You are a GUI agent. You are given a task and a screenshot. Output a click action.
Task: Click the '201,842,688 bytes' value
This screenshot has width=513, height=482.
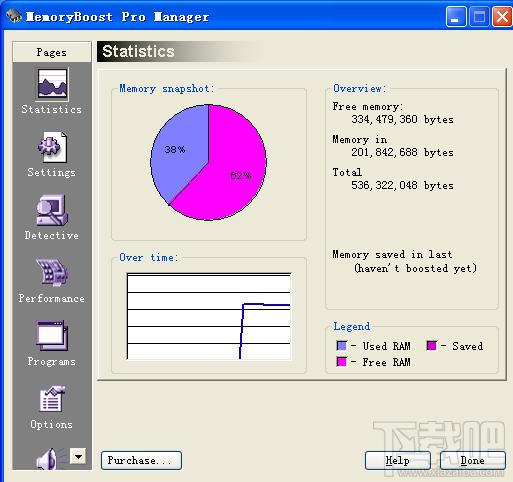[402, 152]
